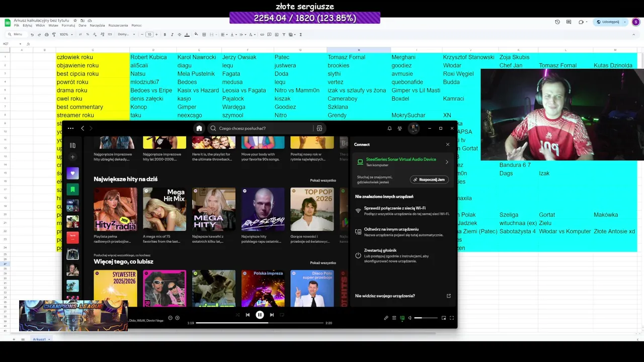Viewport: 644px width, 362px height.
Task: Click the hide track minus circle icon
Action: tap(170, 318)
